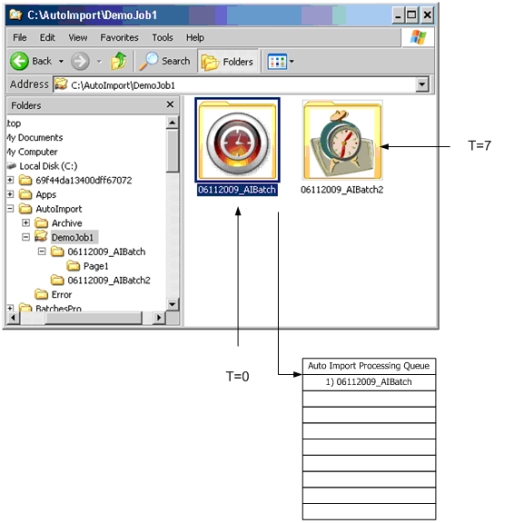Open the Edit menu
Image resolution: width=524 pixels, height=523 pixels.
pos(47,37)
